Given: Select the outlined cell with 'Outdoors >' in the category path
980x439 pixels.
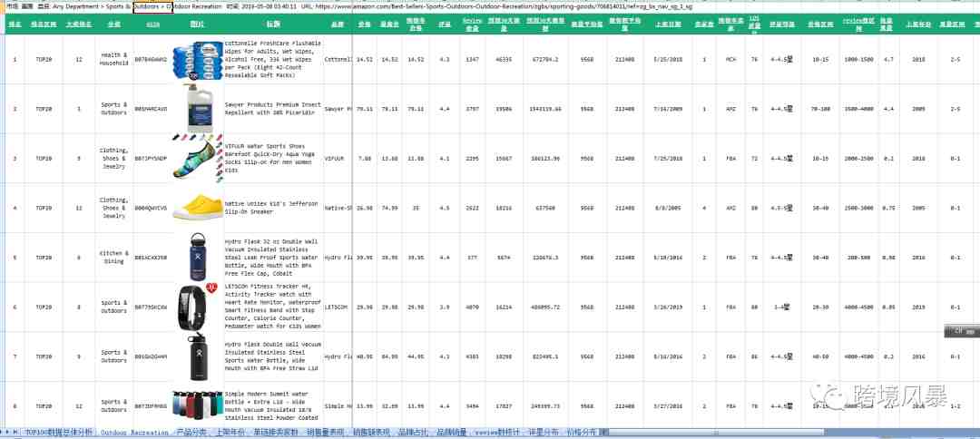Looking at the screenshot, I should pos(152,6).
